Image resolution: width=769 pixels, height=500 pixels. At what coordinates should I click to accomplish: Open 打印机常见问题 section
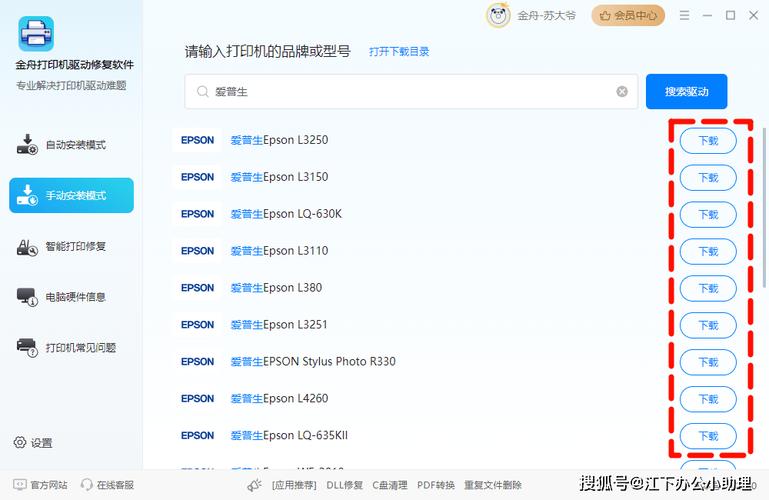(71, 348)
